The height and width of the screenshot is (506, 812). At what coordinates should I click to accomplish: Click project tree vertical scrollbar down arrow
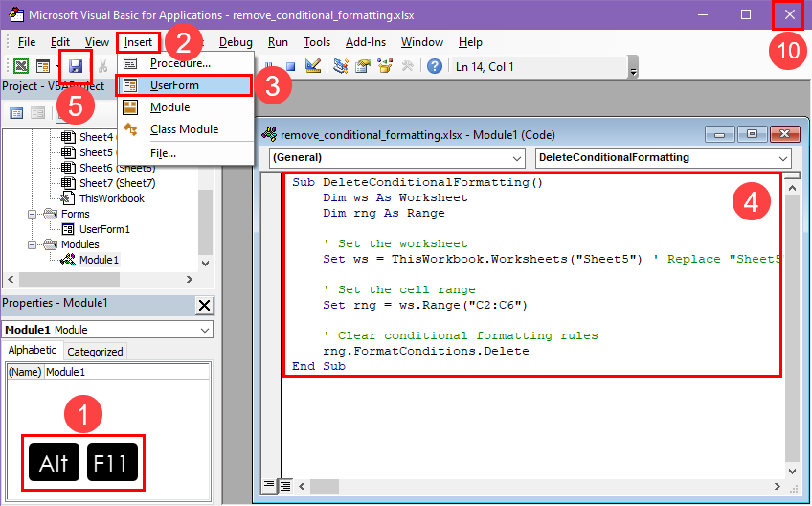tap(206, 263)
